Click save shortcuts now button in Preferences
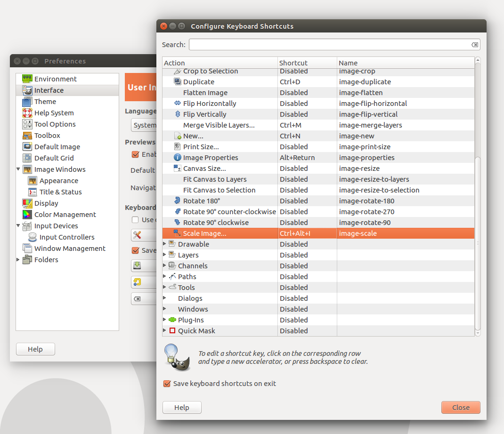This screenshot has height=434, width=504. [x=144, y=265]
